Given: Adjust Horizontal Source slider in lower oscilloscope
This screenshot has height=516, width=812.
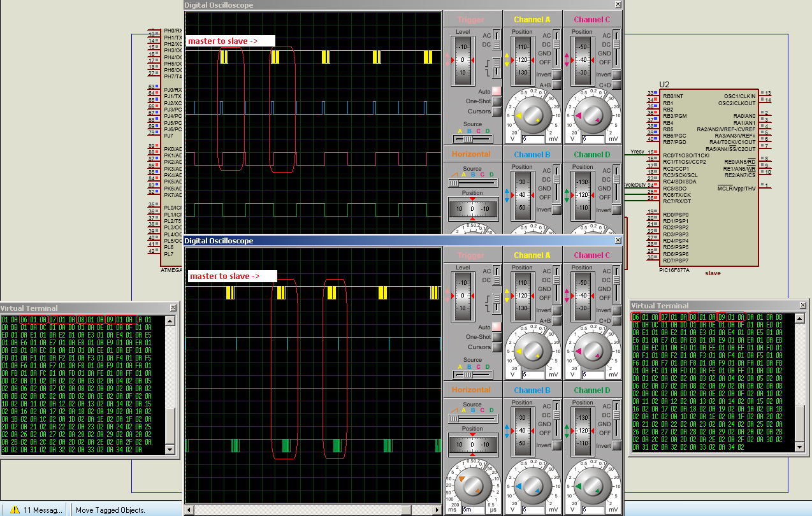Looking at the screenshot, I should point(473,419).
